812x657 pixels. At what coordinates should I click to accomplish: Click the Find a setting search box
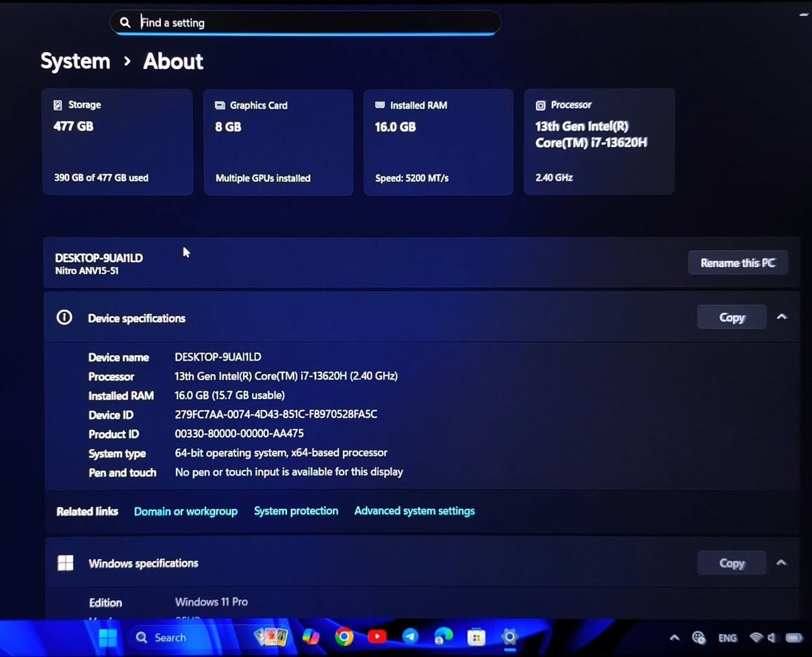coord(308,23)
